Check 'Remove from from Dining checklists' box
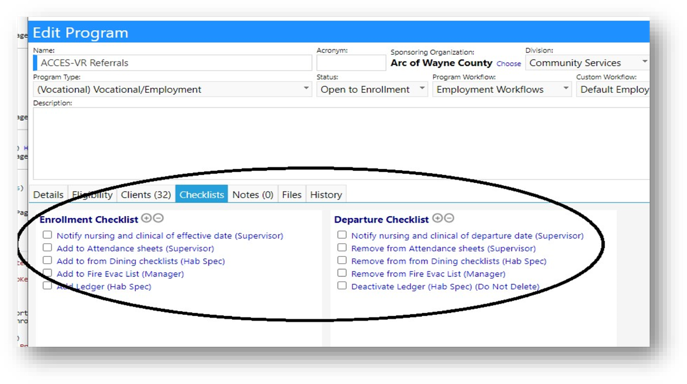 click(342, 260)
